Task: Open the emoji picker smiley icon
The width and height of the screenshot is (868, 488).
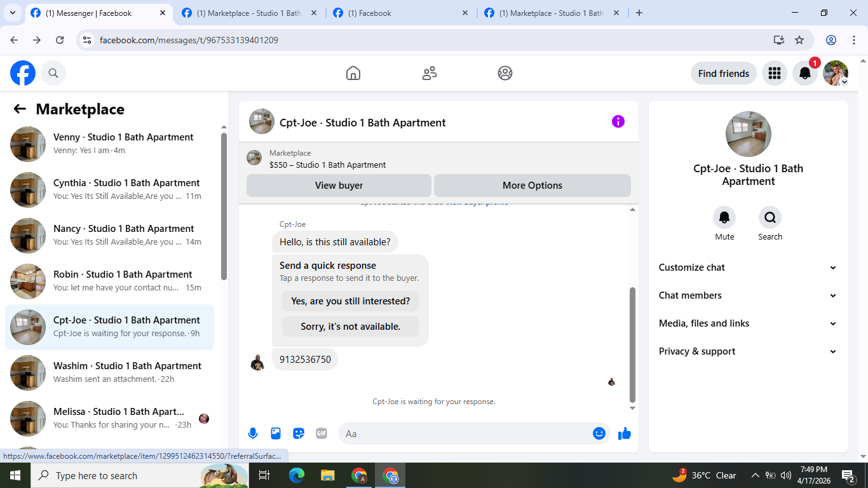Action: (x=599, y=433)
